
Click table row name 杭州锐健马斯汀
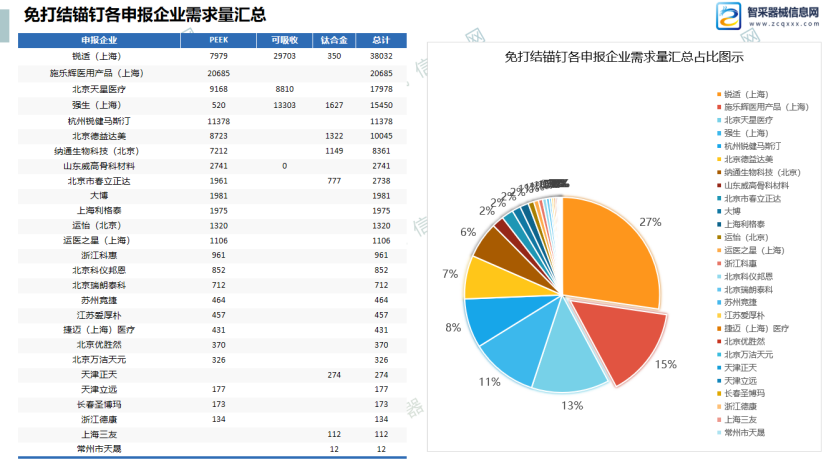point(99,121)
